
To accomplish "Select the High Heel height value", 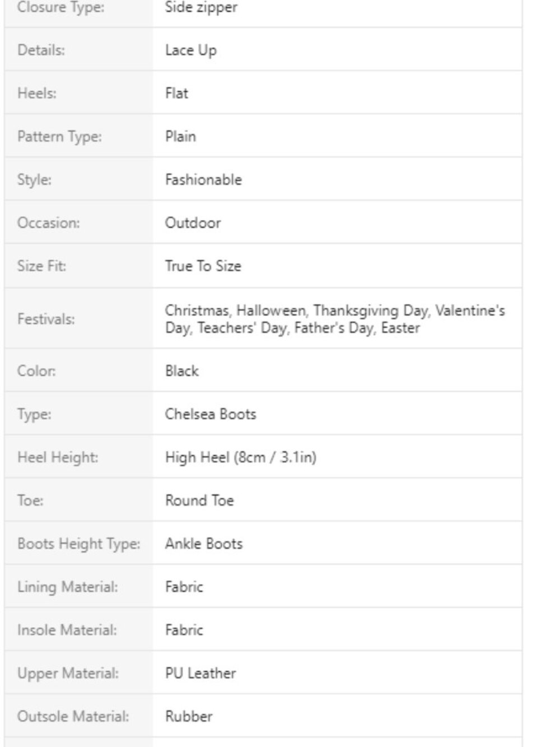I will click(x=240, y=457).
